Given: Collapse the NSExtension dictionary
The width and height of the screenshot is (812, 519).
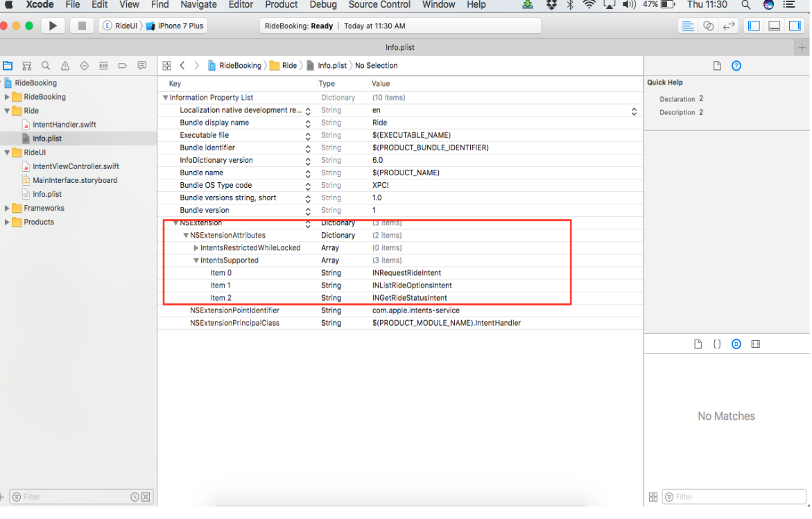Looking at the screenshot, I should coord(175,223).
